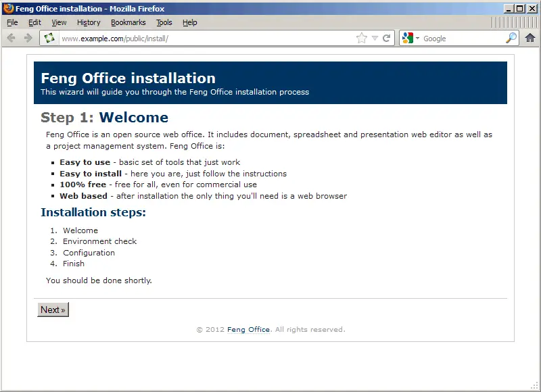Open the Tools menu
The height and width of the screenshot is (392, 541).
tap(164, 22)
